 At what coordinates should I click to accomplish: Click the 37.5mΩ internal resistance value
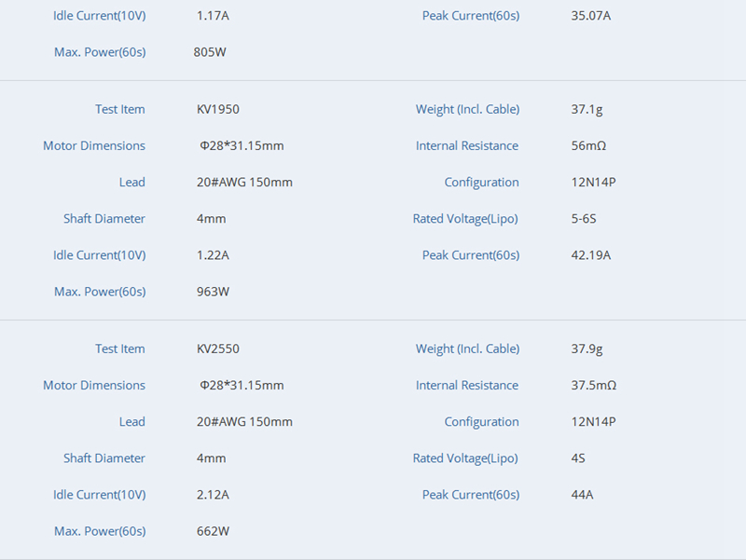[593, 385]
